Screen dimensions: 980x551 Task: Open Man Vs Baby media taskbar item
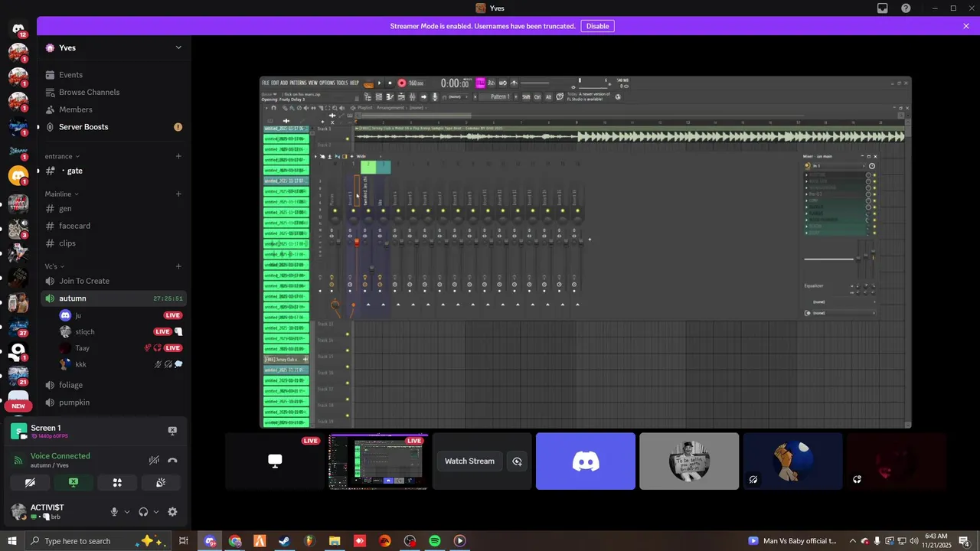click(792, 541)
